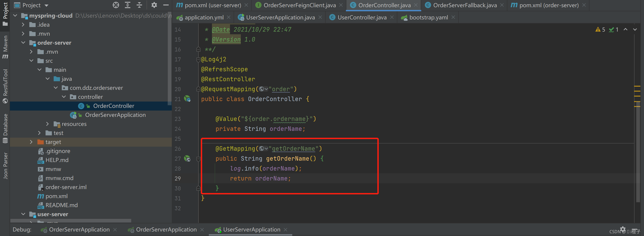Expand the resources folder
Viewport: 644px width, 236px height.
48,124
